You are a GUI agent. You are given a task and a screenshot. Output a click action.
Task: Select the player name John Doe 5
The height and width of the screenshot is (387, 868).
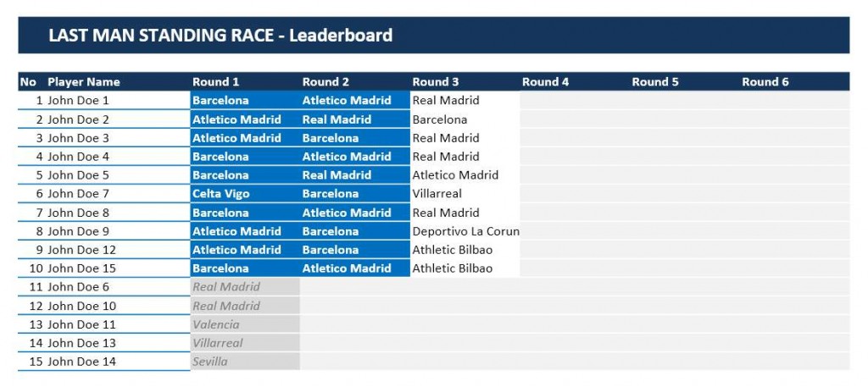click(x=78, y=175)
